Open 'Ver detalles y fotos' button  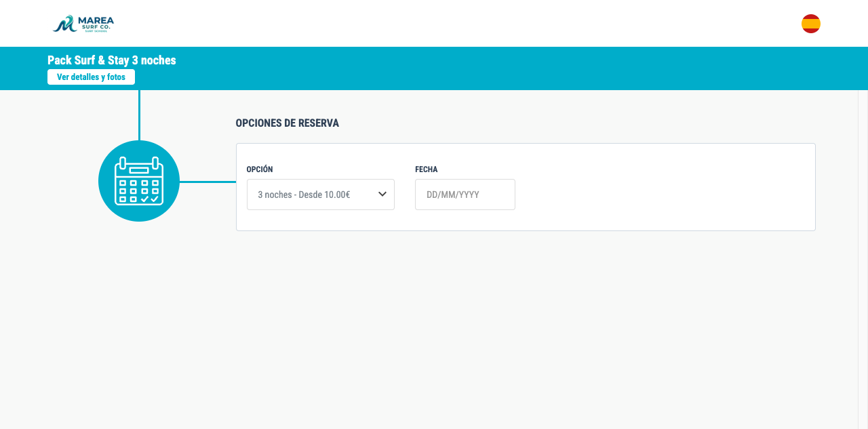coord(91,77)
